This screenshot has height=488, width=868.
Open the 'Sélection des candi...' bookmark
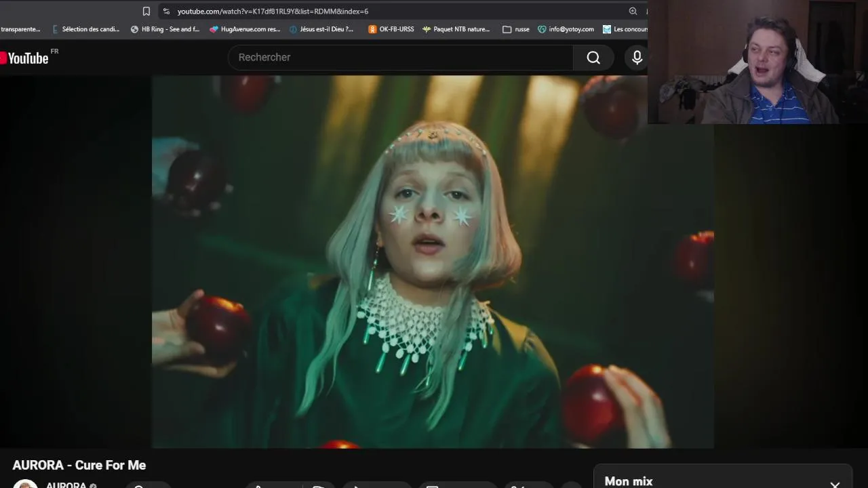tap(86, 29)
